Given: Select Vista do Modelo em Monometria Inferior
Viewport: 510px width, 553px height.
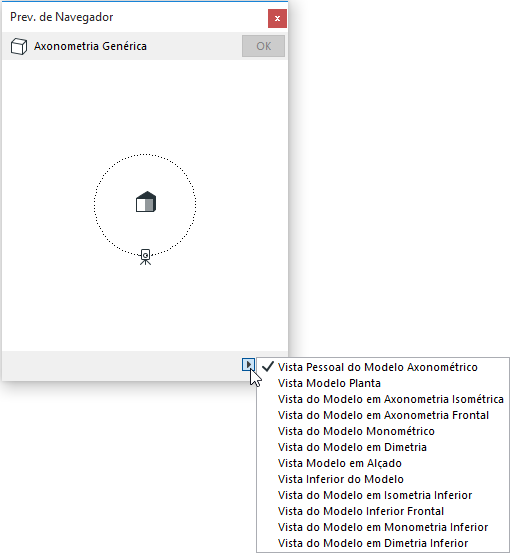Looking at the screenshot, I should (x=383, y=527).
